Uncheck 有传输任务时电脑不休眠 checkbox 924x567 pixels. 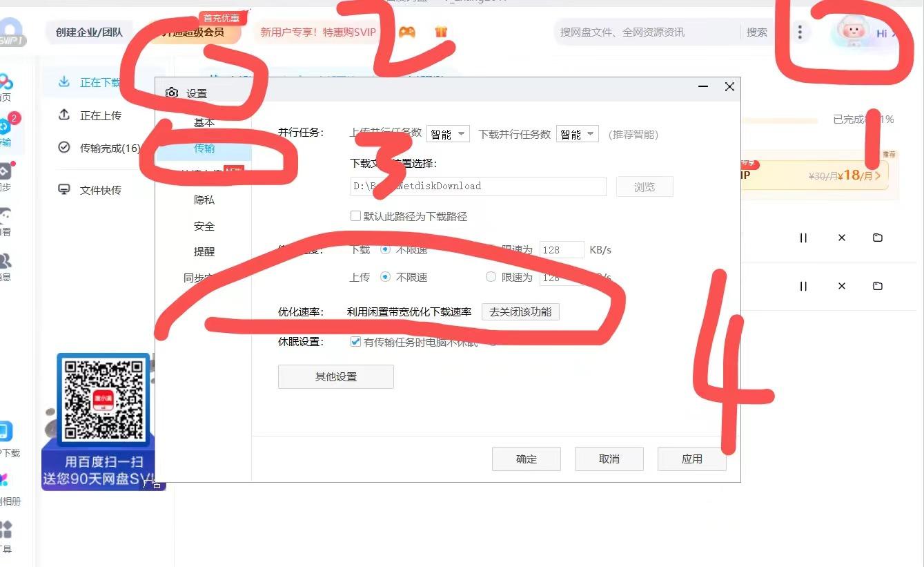356,342
